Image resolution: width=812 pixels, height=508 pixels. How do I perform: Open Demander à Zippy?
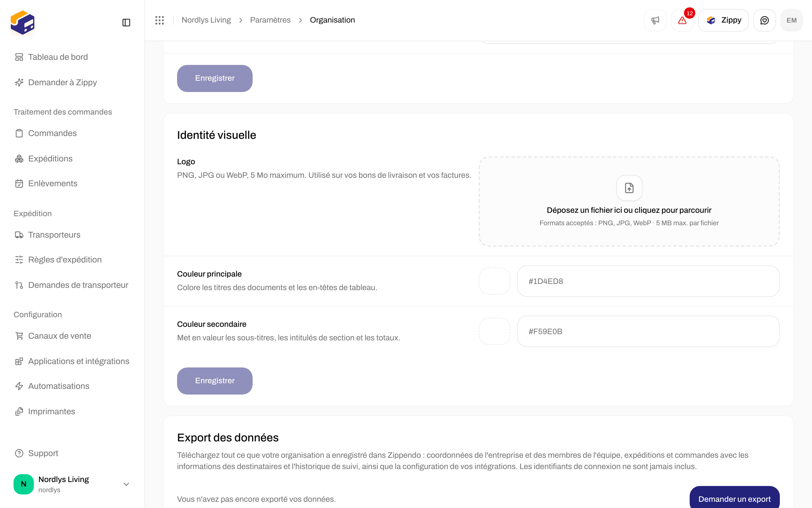point(56,82)
